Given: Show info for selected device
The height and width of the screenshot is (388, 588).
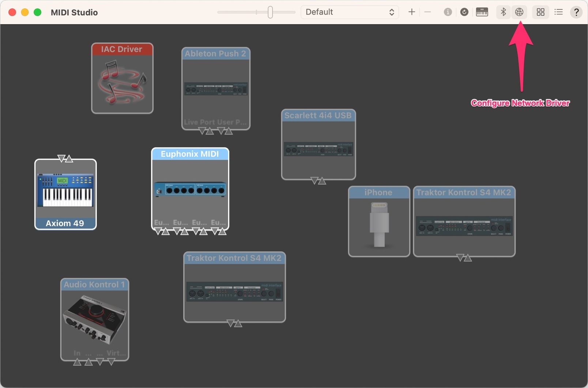Looking at the screenshot, I should 448,12.
